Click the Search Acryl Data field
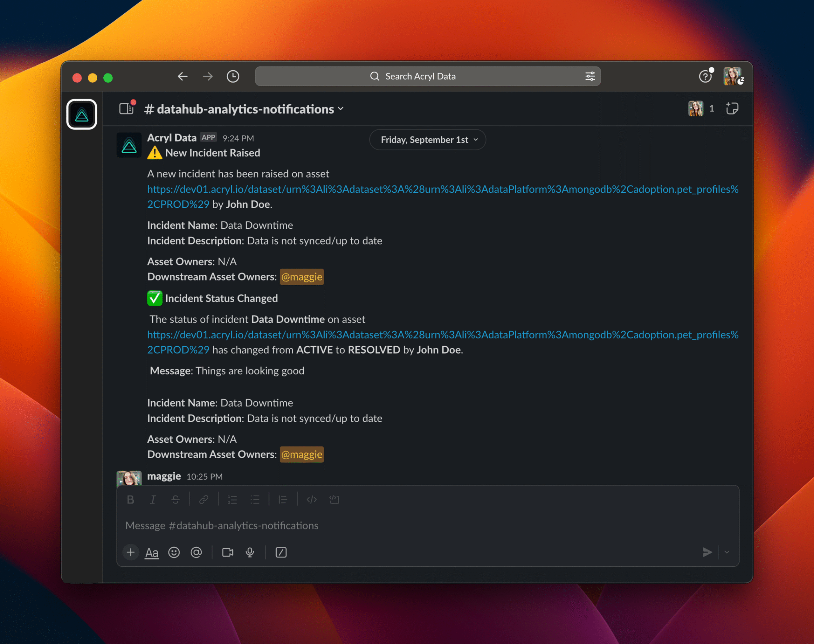Viewport: 814px width, 644px height. [428, 76]
